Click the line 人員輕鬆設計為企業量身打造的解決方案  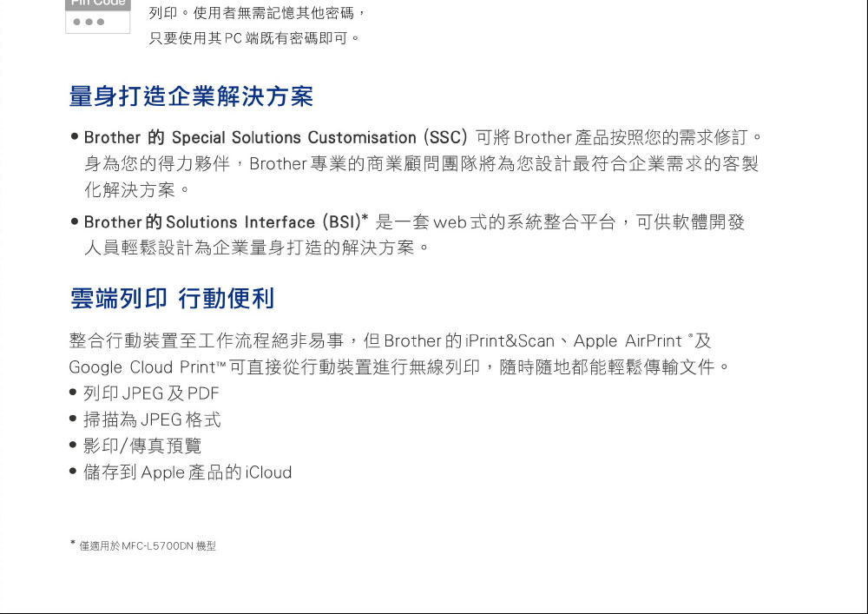257,248
